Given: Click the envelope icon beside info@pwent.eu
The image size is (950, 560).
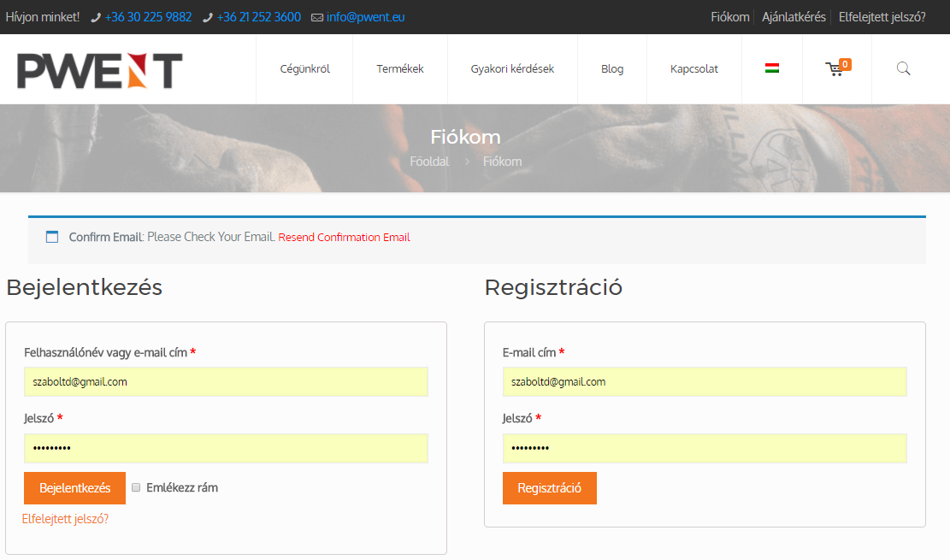Looking at the screenshot, I should coord(316,16).
